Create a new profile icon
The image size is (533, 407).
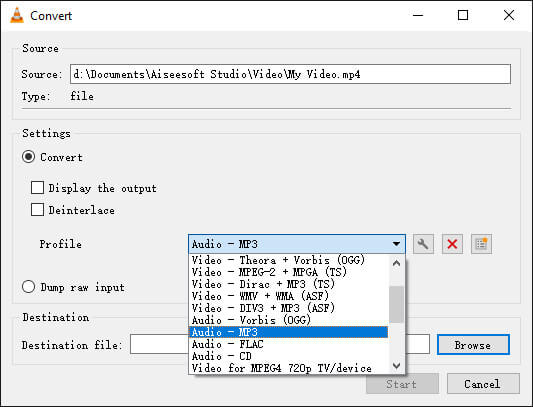(481, 244)
